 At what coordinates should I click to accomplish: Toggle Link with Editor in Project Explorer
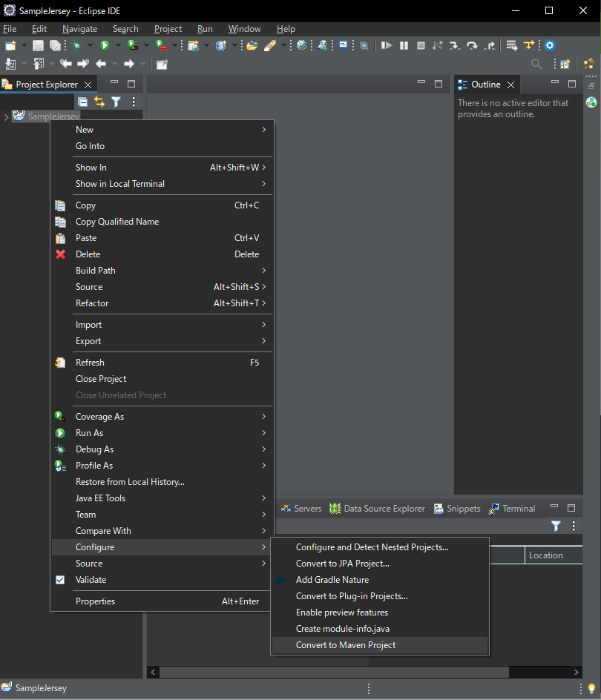99,102
